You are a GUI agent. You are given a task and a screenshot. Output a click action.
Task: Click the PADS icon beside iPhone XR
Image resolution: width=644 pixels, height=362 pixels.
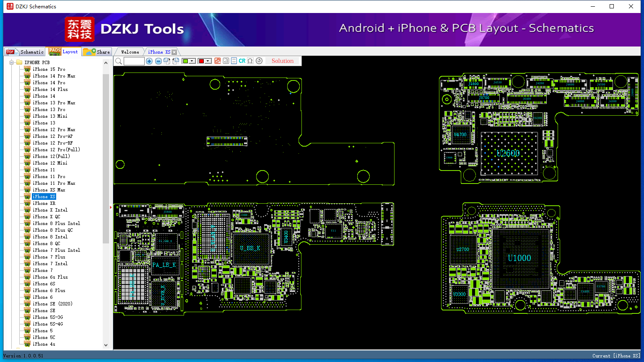[27, 203]
